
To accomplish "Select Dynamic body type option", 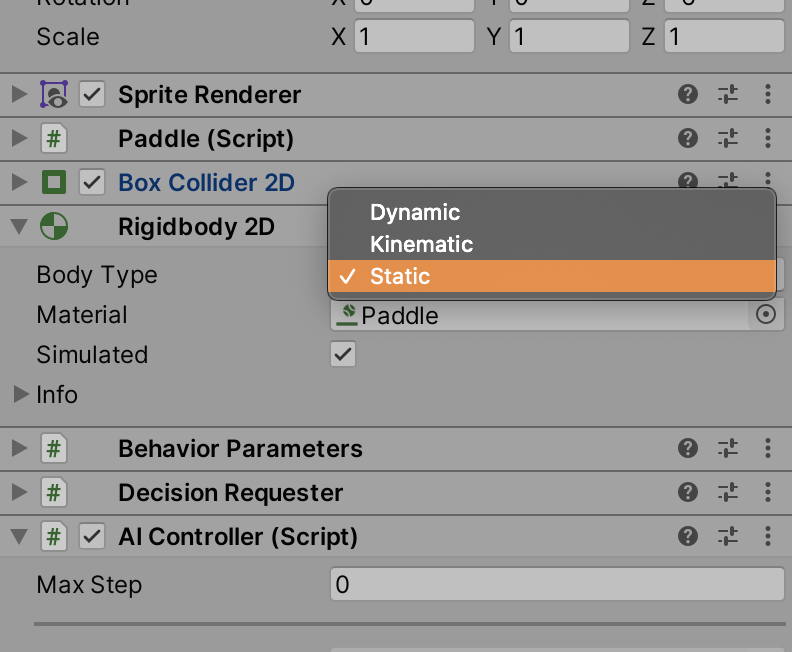I will (x=415, y=212).
